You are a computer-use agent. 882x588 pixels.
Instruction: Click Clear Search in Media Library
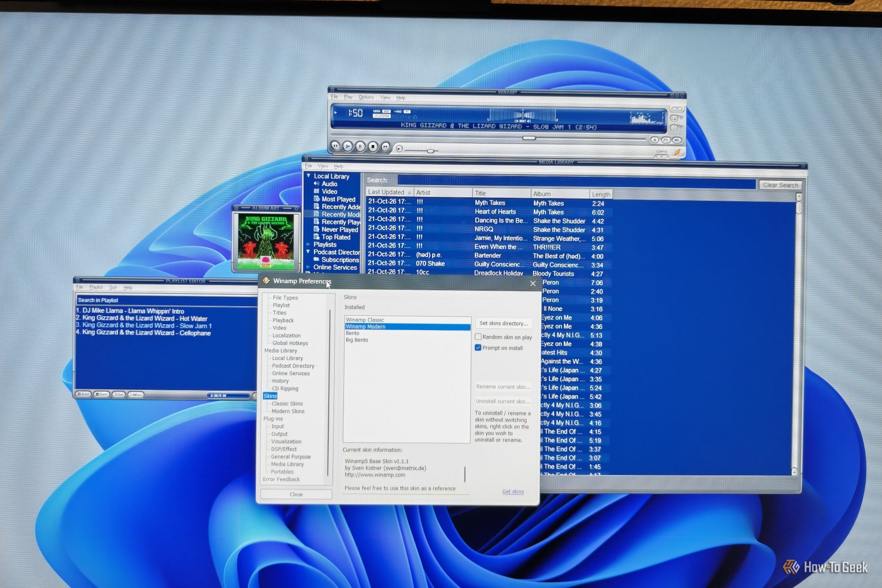click(x=780, y=185)
